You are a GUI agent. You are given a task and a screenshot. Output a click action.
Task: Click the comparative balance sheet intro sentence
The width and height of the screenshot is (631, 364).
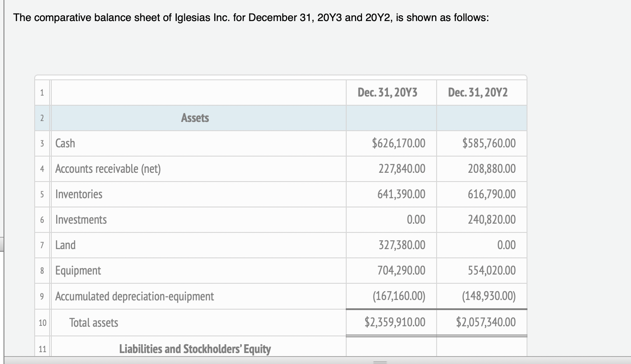coord(251,18)
